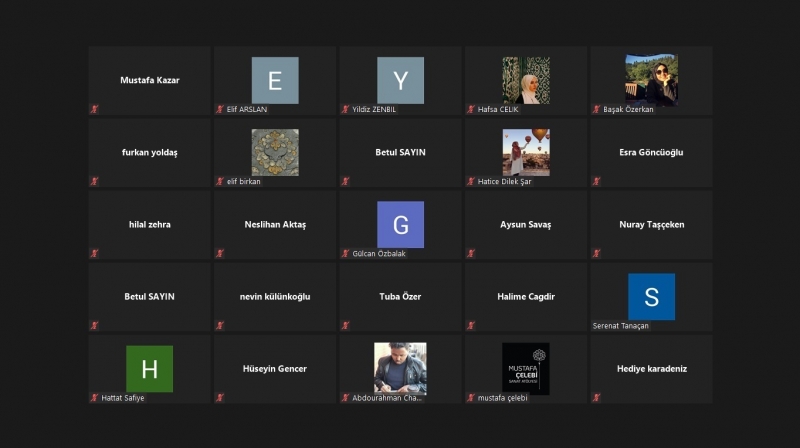This screenshot has height=448, width=800.
Task: Click muted mic icon beside Serenat Tanaçan name
Action: [x=597, y=325]
